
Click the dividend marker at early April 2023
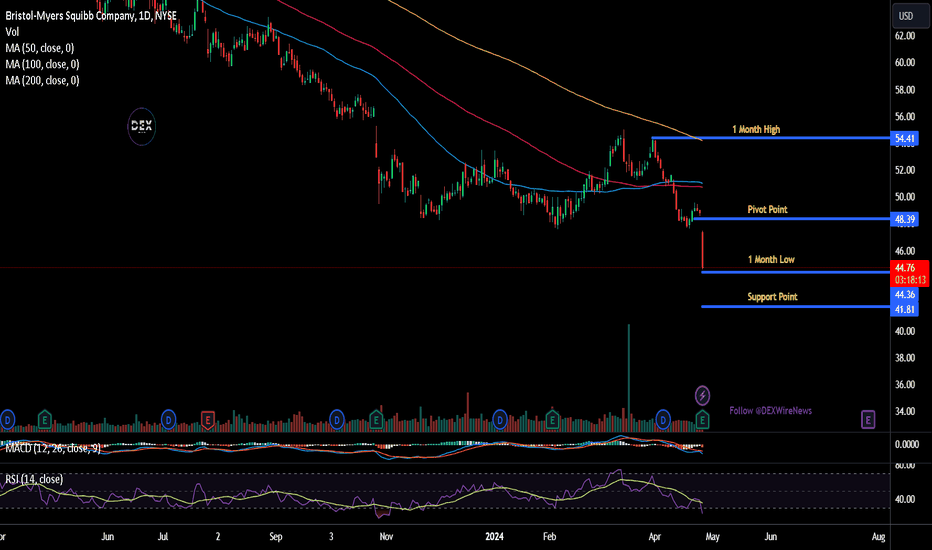click(7, 420)
